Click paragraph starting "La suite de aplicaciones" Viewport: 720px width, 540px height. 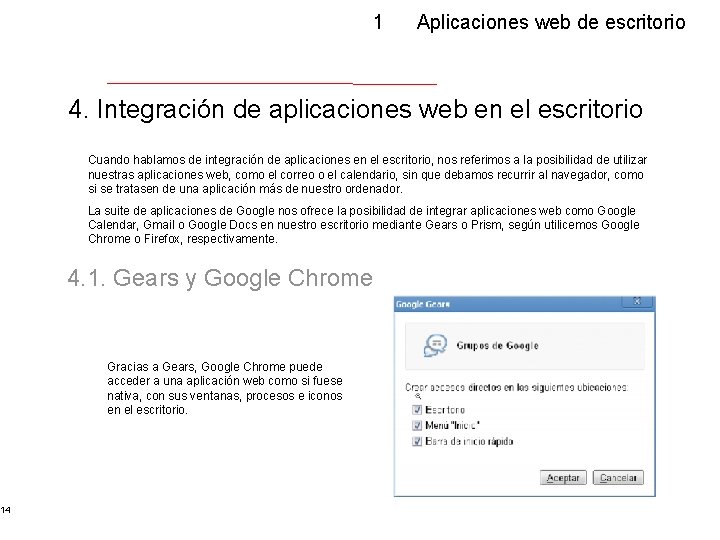click(363, 225)
